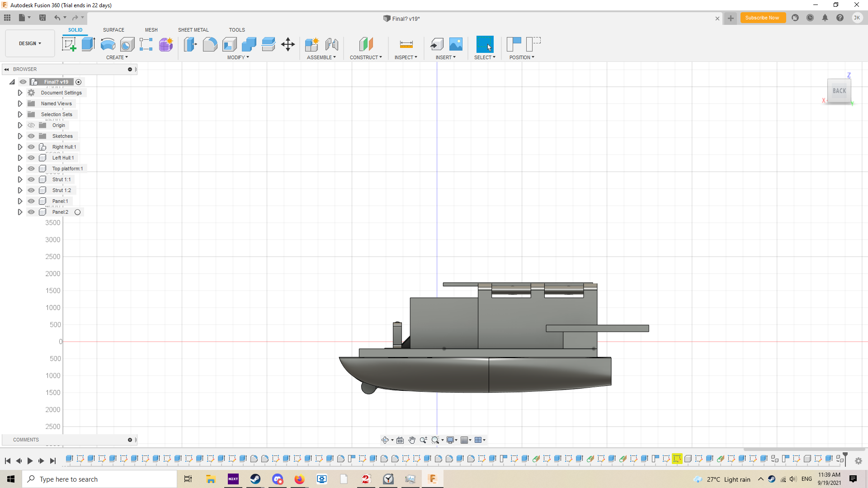This screenshot has width=868, height=488.
Task: Open the Insert Canvas image tool
Action: 456,44
